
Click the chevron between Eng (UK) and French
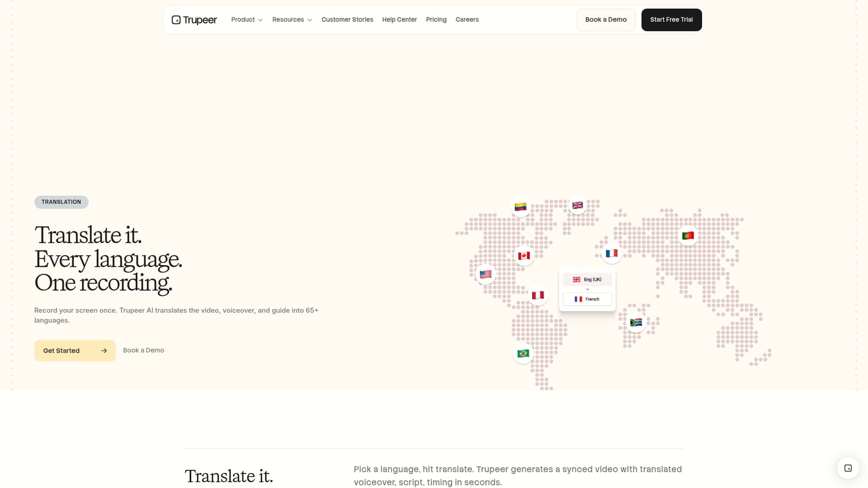point(587,290)
